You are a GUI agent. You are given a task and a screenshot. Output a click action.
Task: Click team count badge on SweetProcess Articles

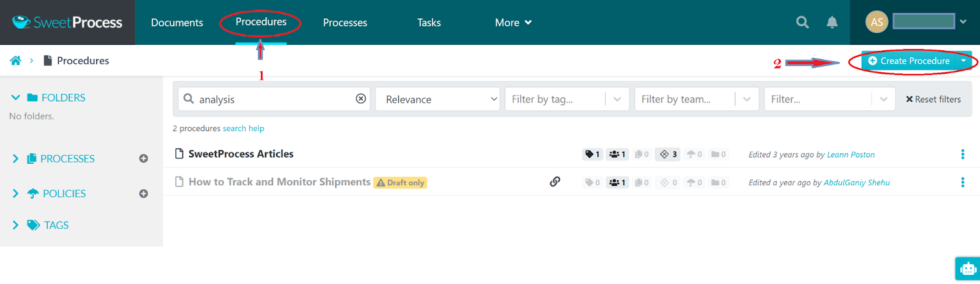point(617,154)
